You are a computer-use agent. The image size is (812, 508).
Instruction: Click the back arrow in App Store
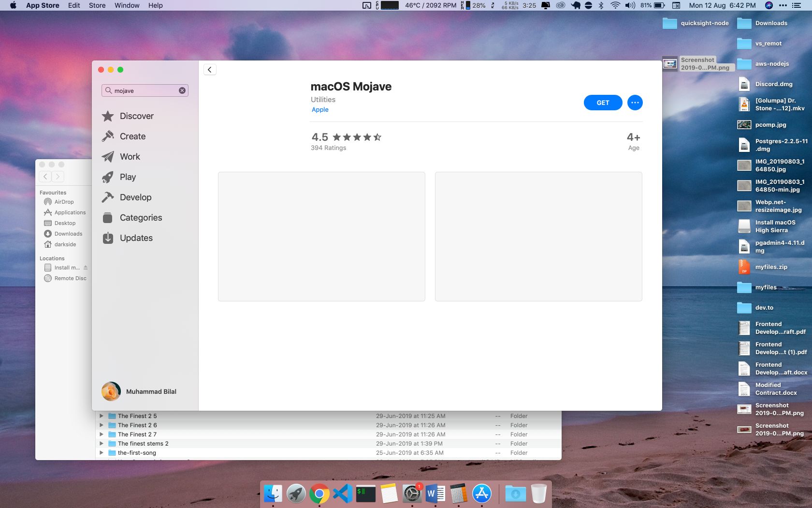(210, 70)
